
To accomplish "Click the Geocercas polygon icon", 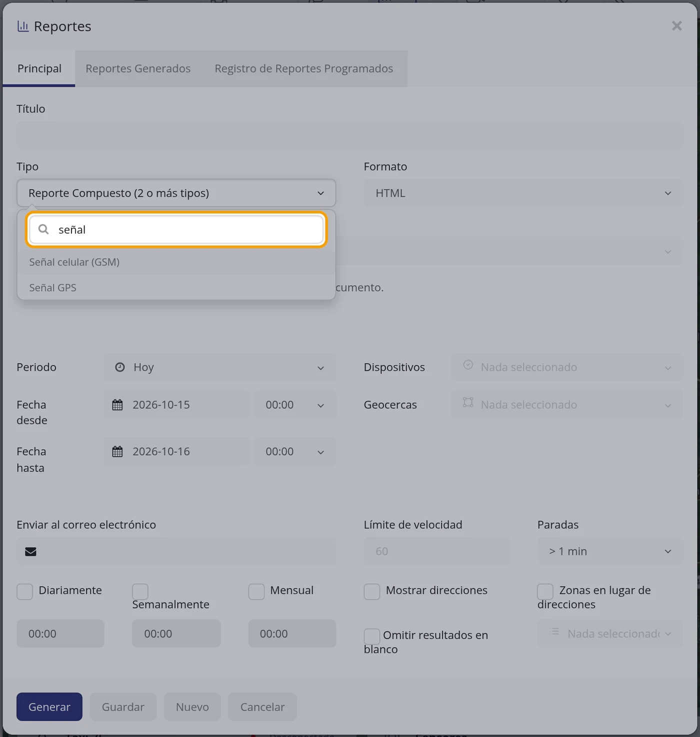I will point(468,402).
